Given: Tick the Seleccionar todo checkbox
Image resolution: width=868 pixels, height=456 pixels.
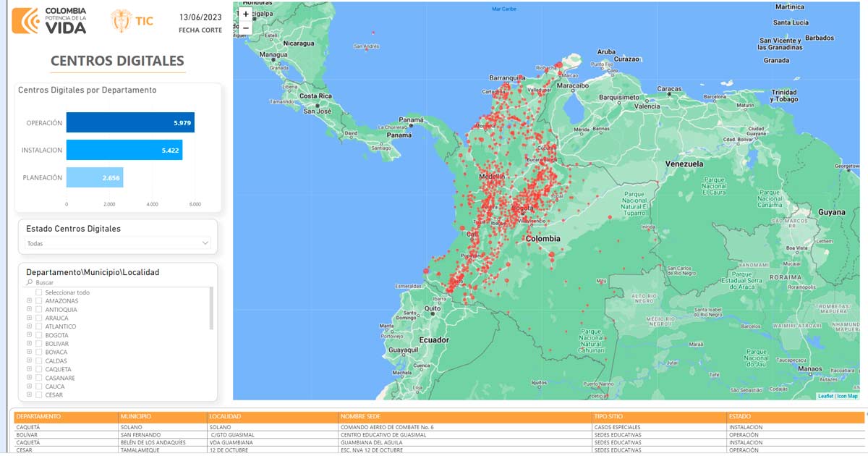Looking at the screenshot, I should coord(38,292).
